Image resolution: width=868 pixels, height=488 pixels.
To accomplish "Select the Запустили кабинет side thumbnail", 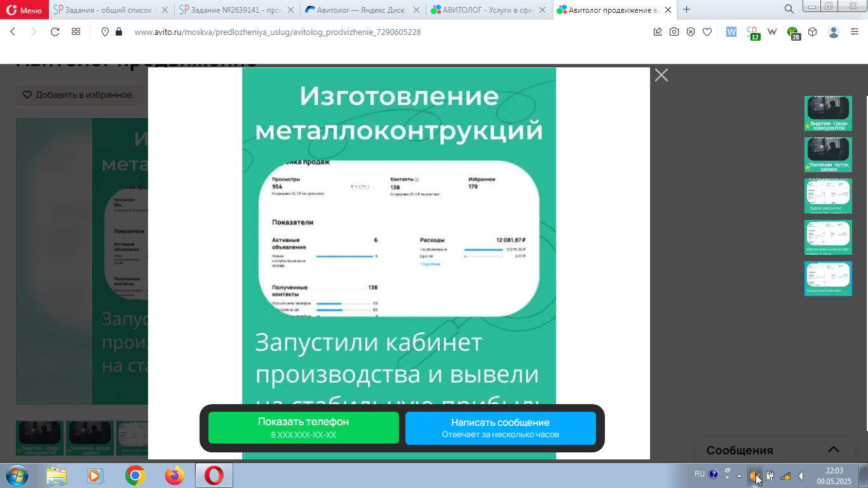I will (x=828, y=278).
